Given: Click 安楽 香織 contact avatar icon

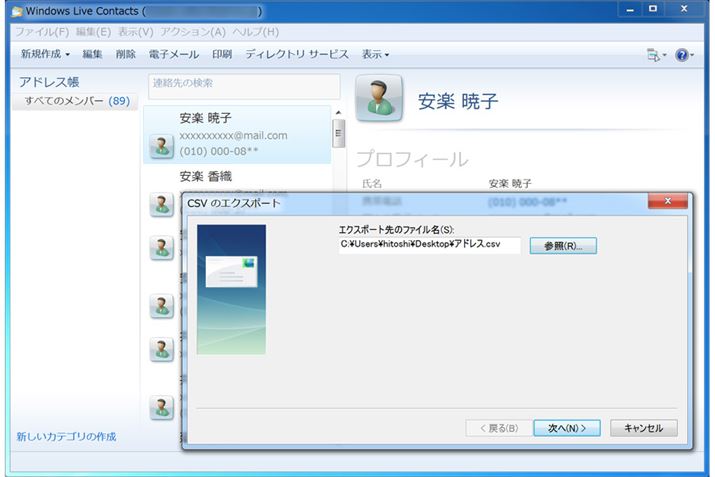Looking at the screenshot, I should coord(162,205).
